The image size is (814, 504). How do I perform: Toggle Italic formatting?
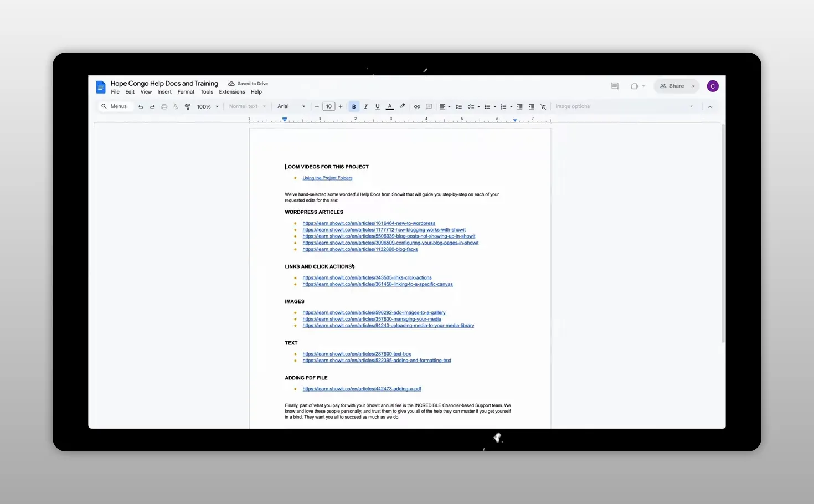(x=365, y=106)
